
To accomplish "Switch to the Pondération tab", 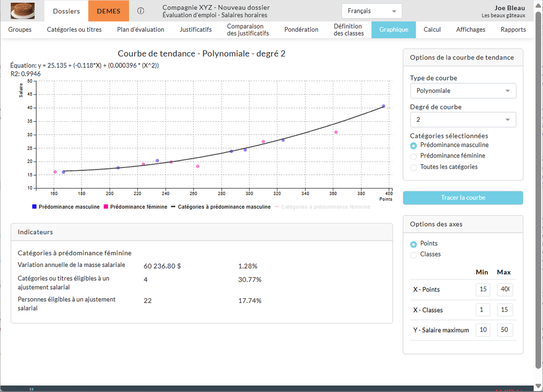I will click(x=301, y=30).
